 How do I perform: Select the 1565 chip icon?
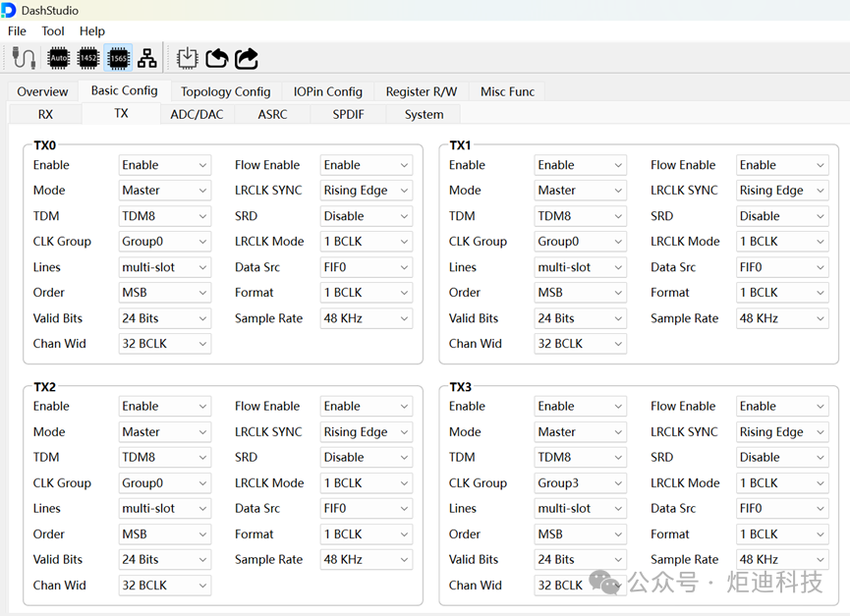118,58
